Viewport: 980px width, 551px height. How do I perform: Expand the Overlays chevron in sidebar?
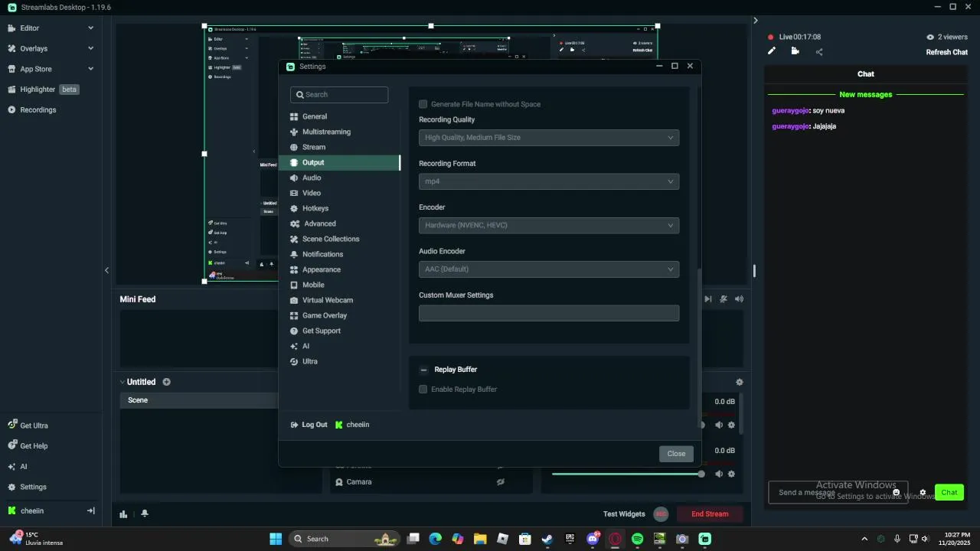pos(90,48)
